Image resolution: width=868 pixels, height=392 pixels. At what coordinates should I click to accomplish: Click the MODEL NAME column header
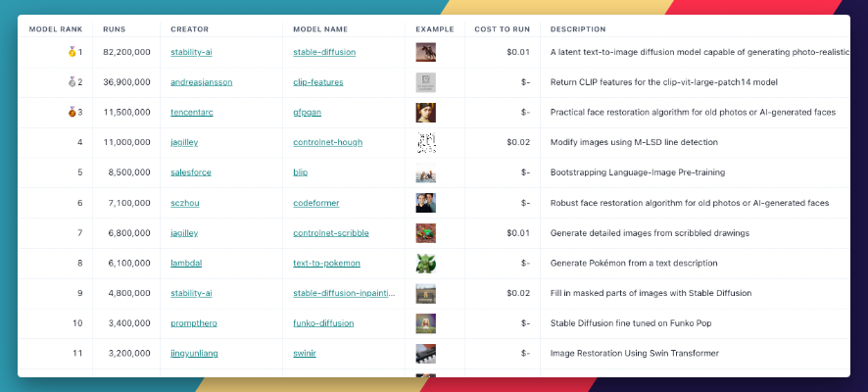(x=320, y=29)
